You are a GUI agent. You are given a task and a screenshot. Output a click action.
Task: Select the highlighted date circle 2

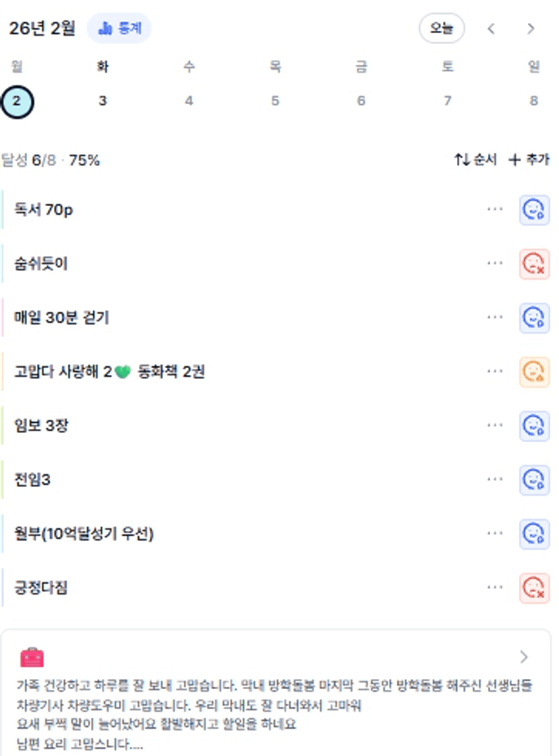(17, 101)
